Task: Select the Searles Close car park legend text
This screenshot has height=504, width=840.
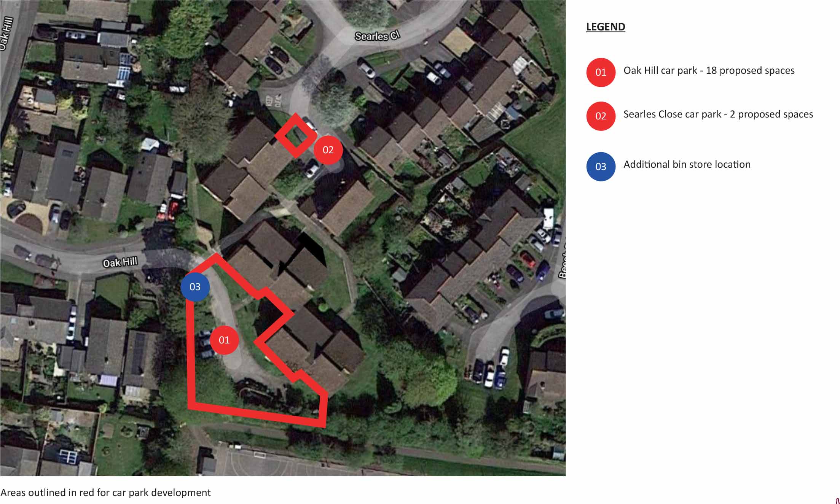Action: pyautogui.click(x=718, y=114)
